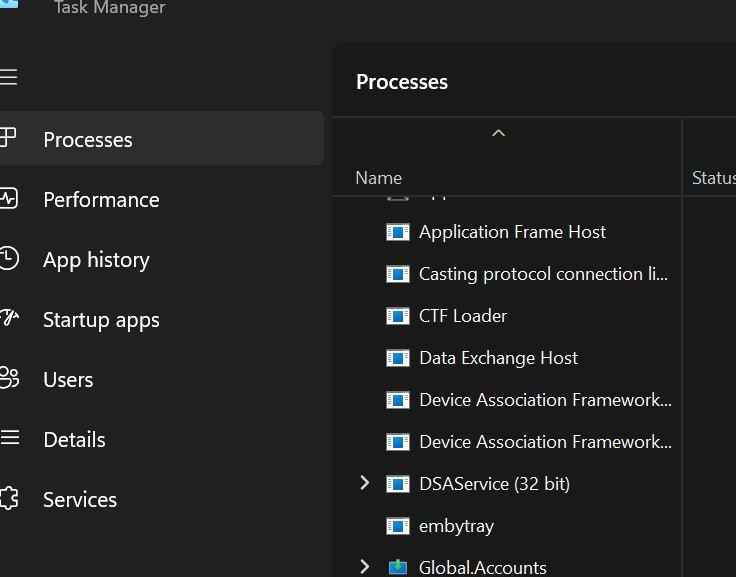
Task: Click the Startup apps gauge icon
Action: point(9,319)
